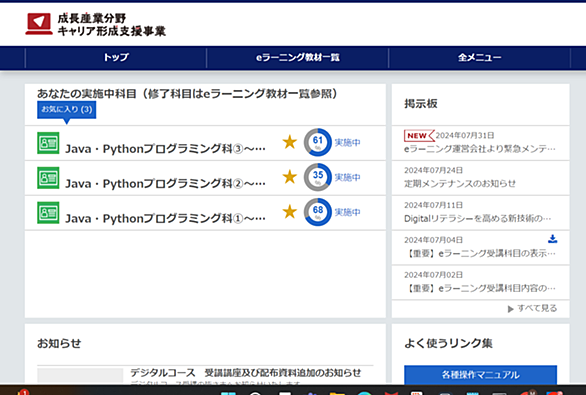Open notice 【重要】eラーニング受講科目内容の…
Screen dimensions: 586x395
click(x=479, y=288)
